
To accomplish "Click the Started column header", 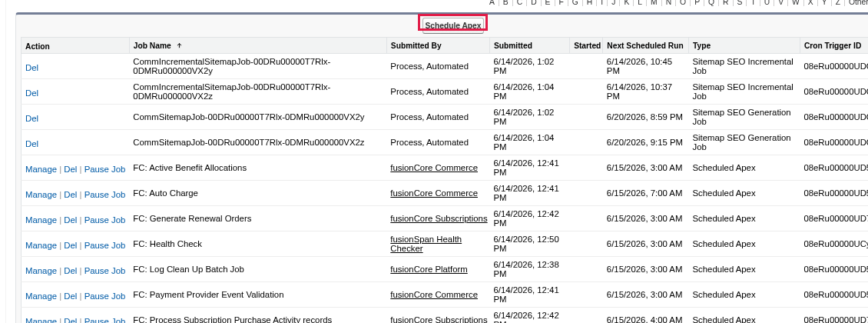I will [x=587, y=45].
